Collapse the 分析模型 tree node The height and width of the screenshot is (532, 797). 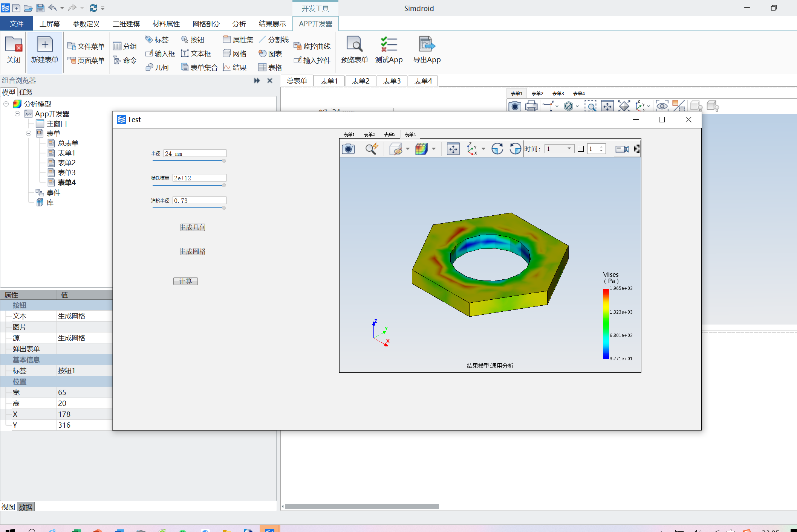pyautogui.click(x=6, y=104)
